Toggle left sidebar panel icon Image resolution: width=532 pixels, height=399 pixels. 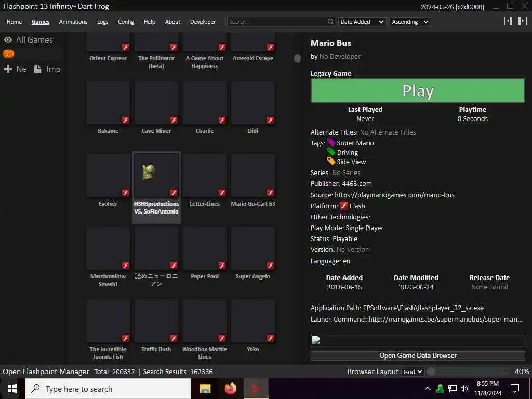pos(508,21)
